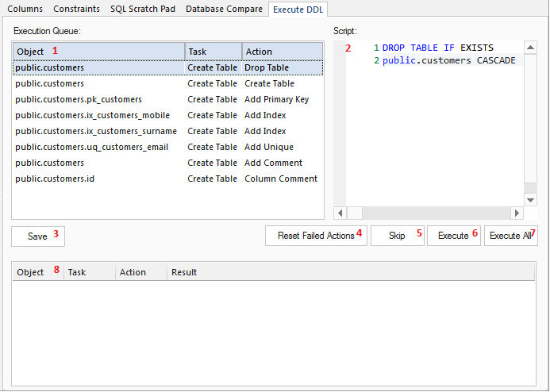Run all with Execute All button
Screen dimensions: 550x392
coord(510,236)
